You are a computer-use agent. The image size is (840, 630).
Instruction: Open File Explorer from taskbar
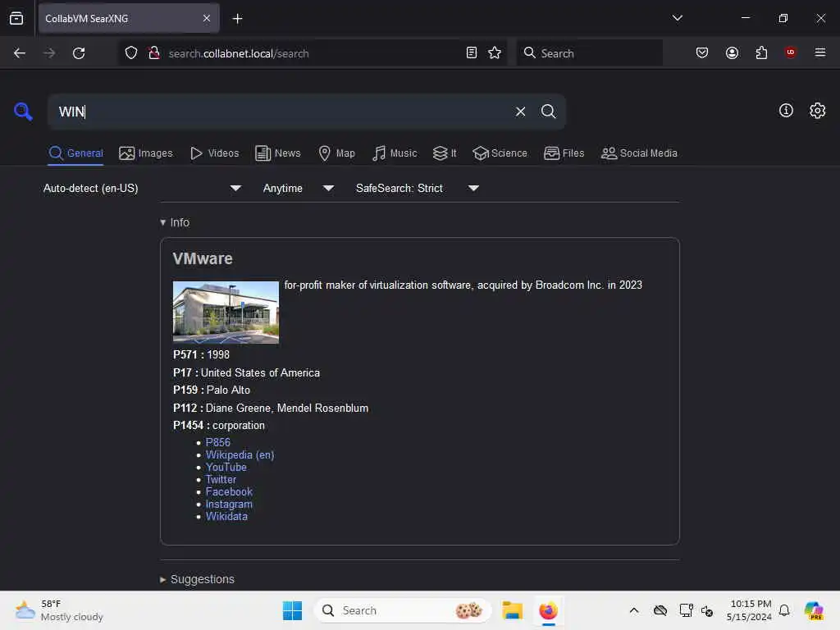pyautogui.click(x=512, y=610)
